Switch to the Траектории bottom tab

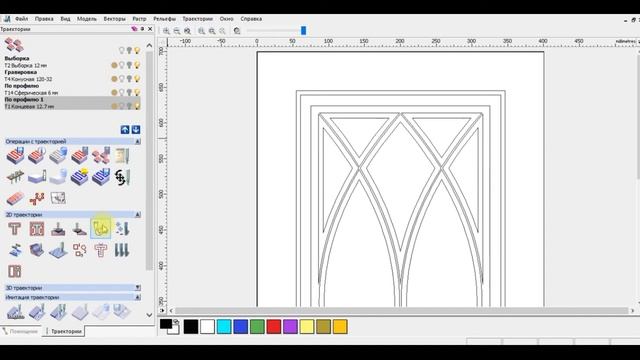[65, 331]
